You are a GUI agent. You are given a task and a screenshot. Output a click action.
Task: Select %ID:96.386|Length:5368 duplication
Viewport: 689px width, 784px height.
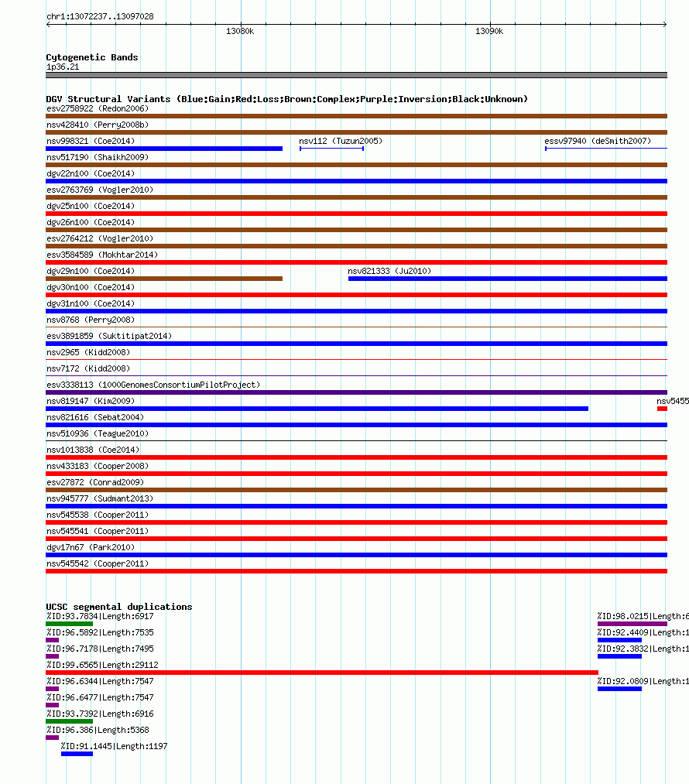pos(98,730)
